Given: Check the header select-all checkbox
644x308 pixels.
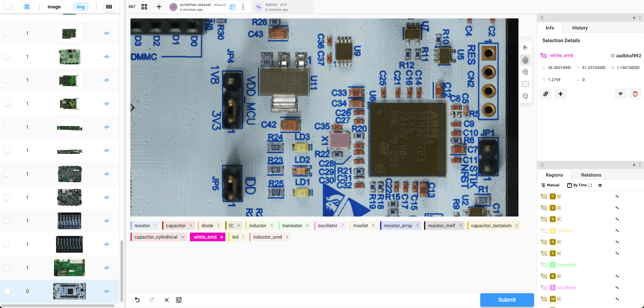Looking at the screenshot, I should [7, 7].
